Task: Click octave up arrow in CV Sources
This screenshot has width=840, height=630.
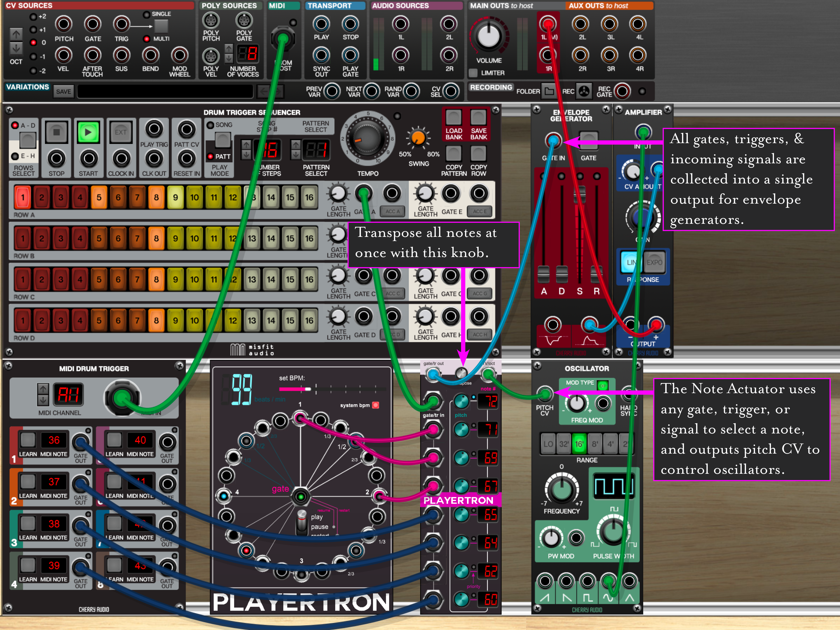Action: click(x=16, y=34)
